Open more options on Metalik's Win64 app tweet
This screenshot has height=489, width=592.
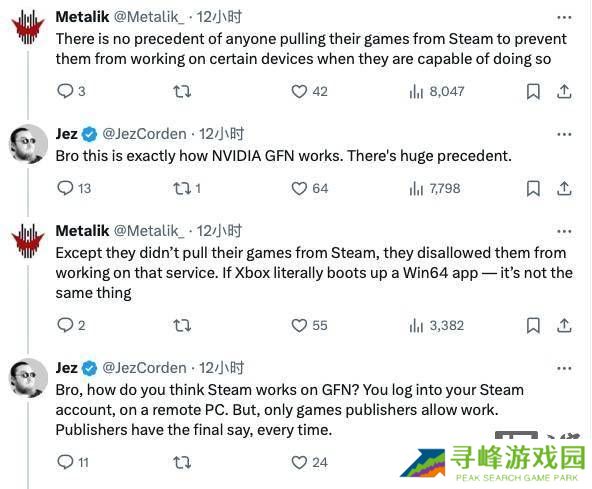coord(564,231)
